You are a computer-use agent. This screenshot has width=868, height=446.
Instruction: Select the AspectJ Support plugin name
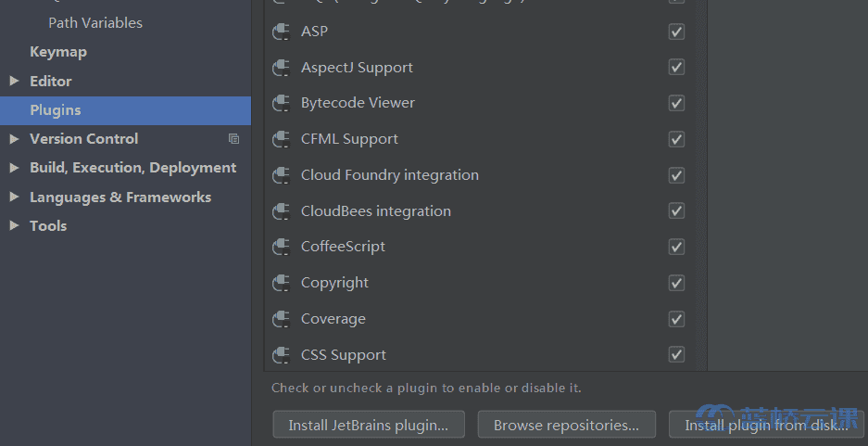click(357, 68)
